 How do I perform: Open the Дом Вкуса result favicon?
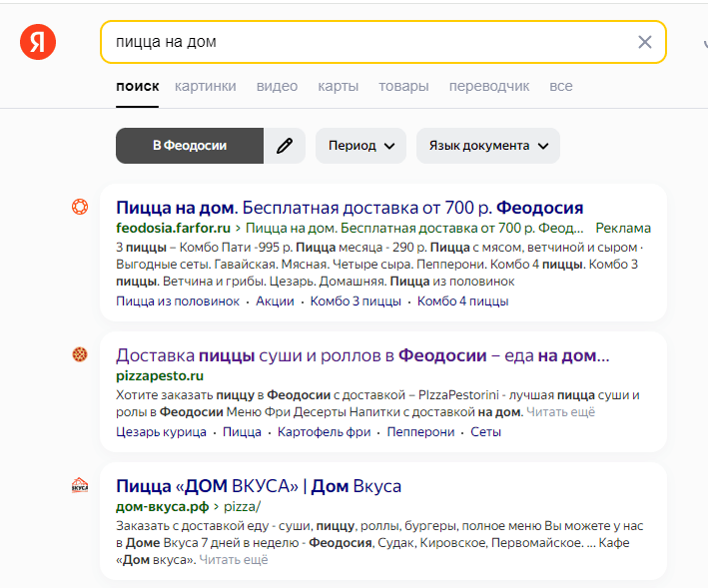(80, 485)
